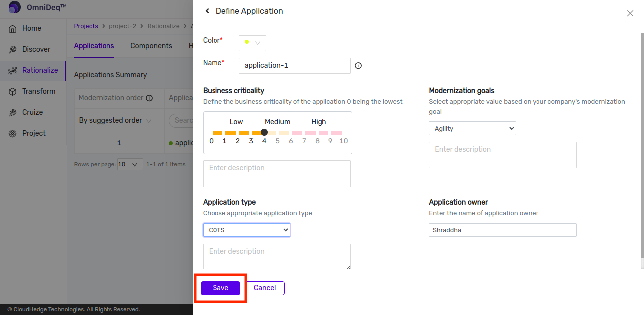
Task: Click the Modernization order info icon
Action: (149, 98)
